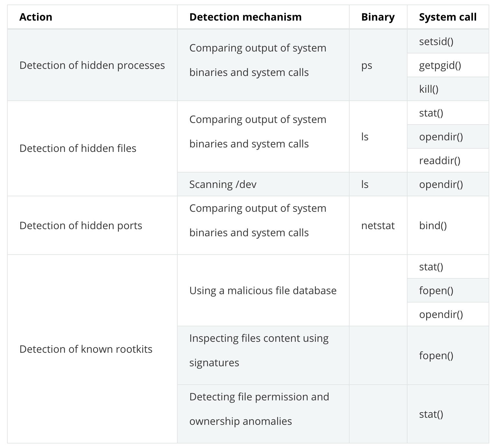Select "Using a malicious file database" cell
The image size is (497, 448).
[x=263, y=291]
